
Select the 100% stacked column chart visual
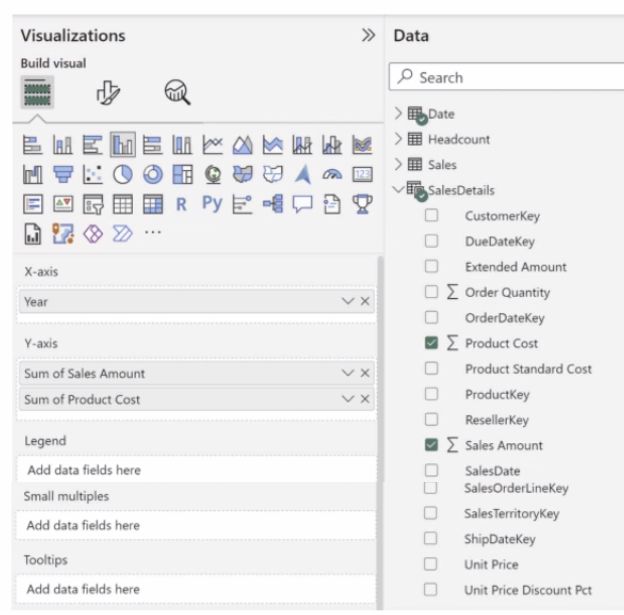182,144
